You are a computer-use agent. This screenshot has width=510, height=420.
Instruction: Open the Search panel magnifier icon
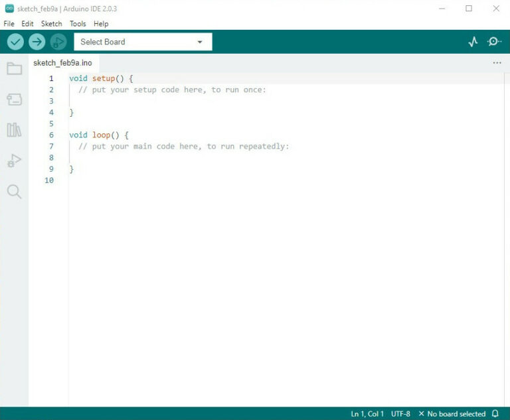(14, 192)
